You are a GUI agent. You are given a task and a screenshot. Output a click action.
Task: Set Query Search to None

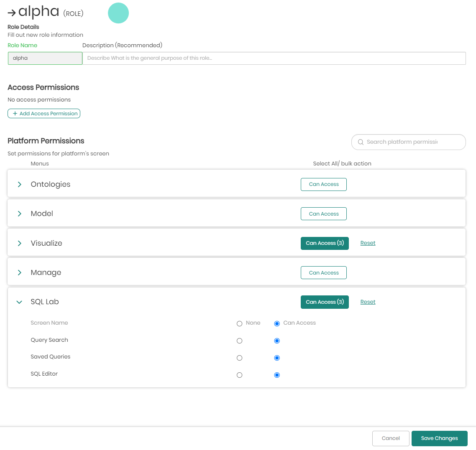[239, 341]
